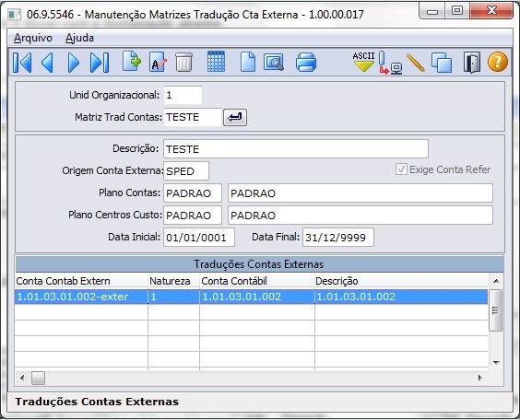Select grid Descrição column header
Image resolution: width=520 pixels, height=420 pixels.
[x=401, y=281]
